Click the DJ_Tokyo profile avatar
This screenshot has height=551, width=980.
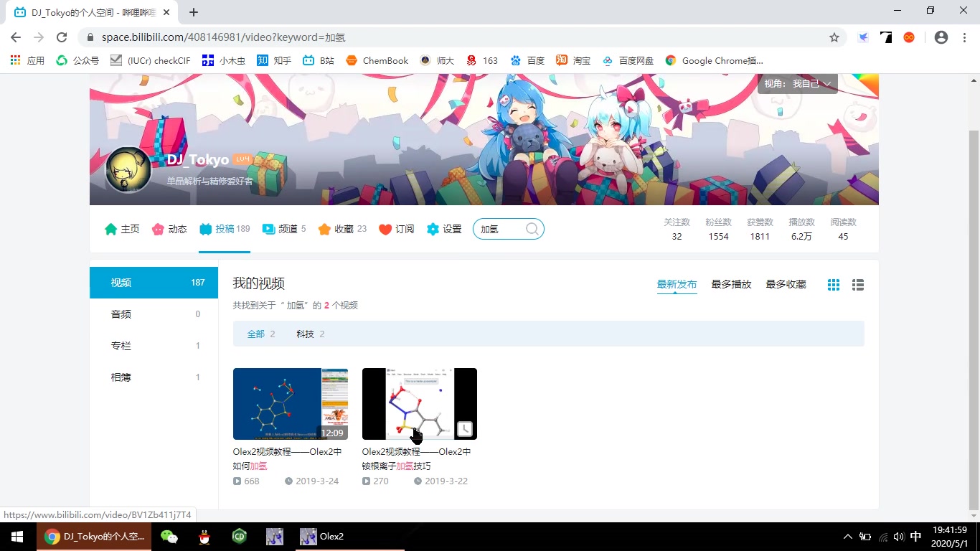coord(128,169)
